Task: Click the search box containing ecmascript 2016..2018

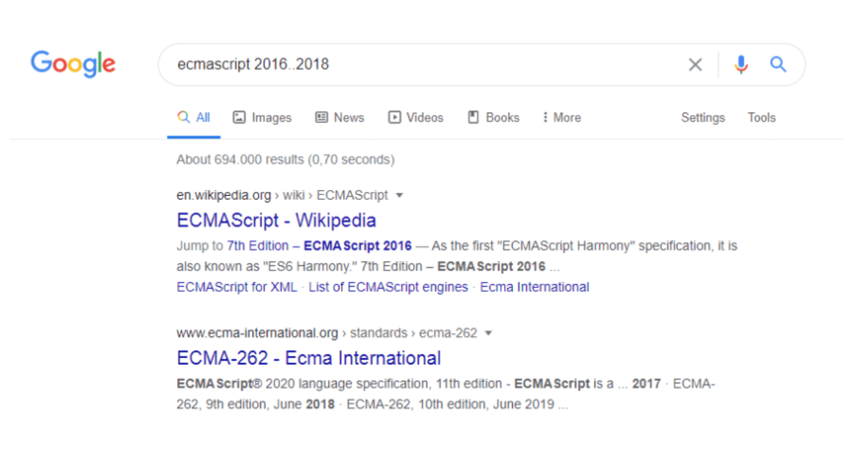Action: tap(481, 65)
